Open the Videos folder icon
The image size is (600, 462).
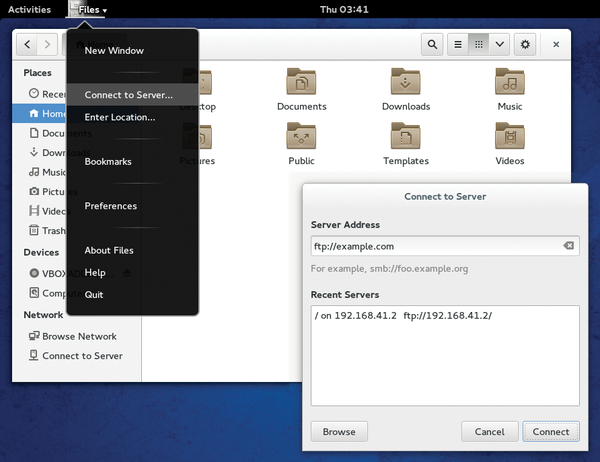[510, 135]
